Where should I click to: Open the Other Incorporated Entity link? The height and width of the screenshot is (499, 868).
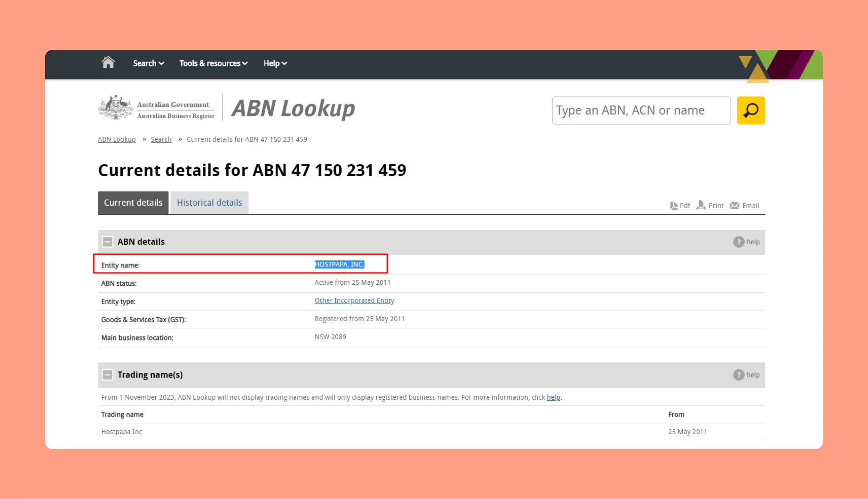[354, 301]
